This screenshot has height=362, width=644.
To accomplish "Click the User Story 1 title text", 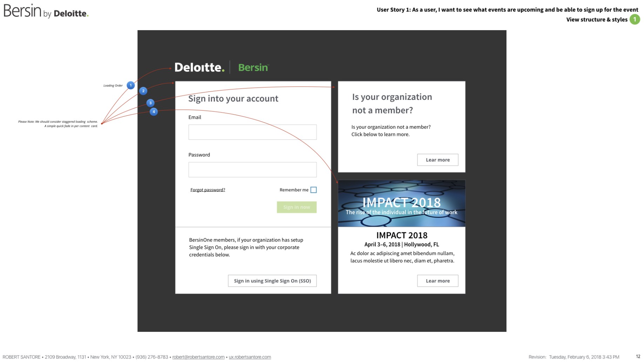I will [508, 10].
